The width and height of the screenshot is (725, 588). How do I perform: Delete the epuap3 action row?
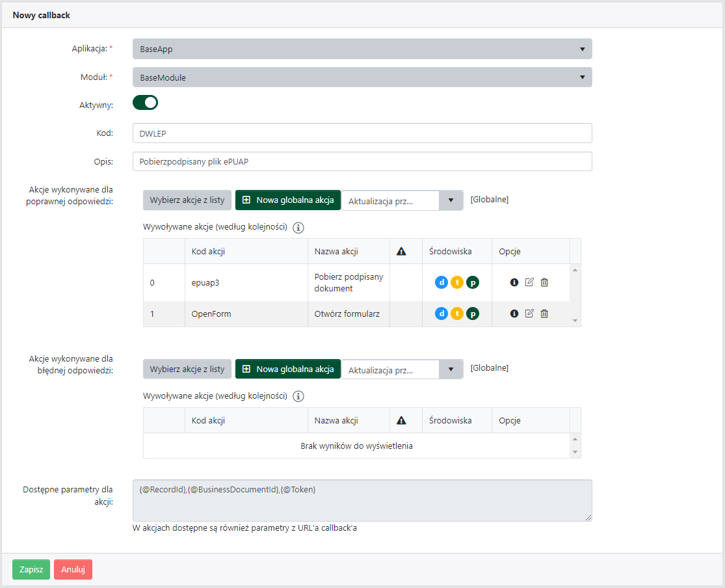click(x=544, y=282)
